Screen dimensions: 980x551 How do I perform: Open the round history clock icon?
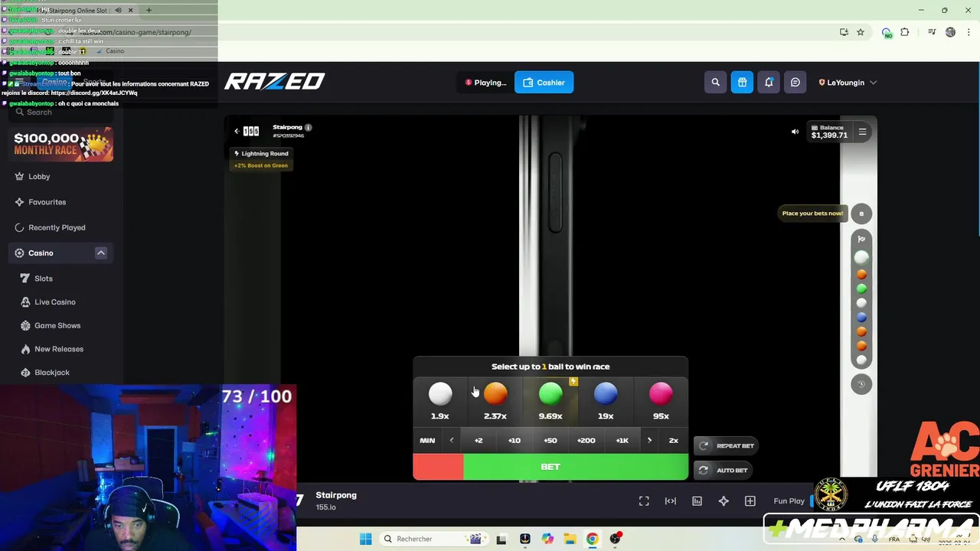(x=861, y=384)
